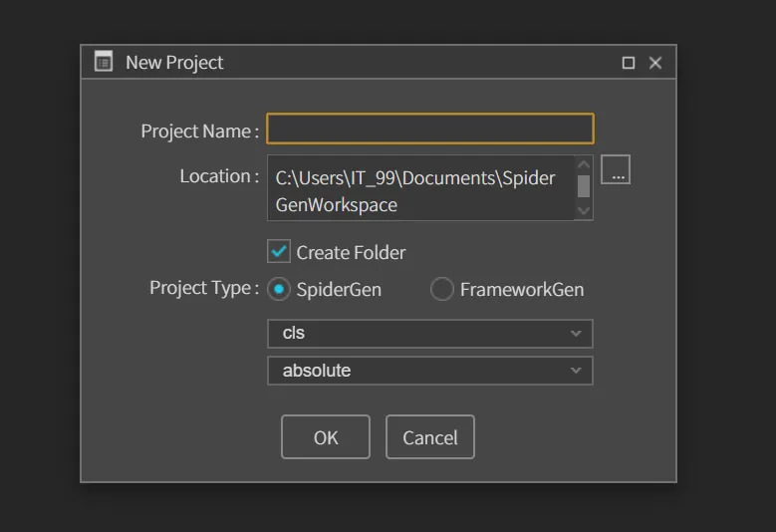776x532 pixels.
Task: Open folder browser with the ... button
Action: click(x=616, y=169)
